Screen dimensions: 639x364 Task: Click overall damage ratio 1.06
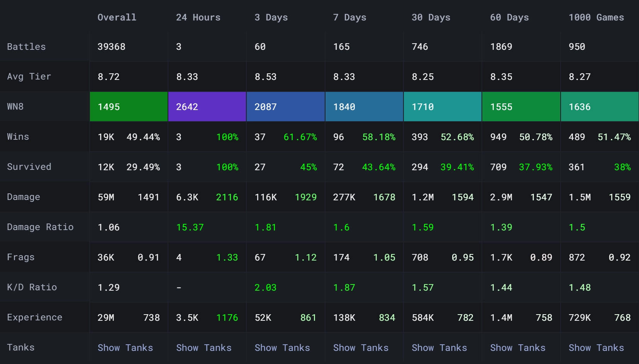(108, 227)
